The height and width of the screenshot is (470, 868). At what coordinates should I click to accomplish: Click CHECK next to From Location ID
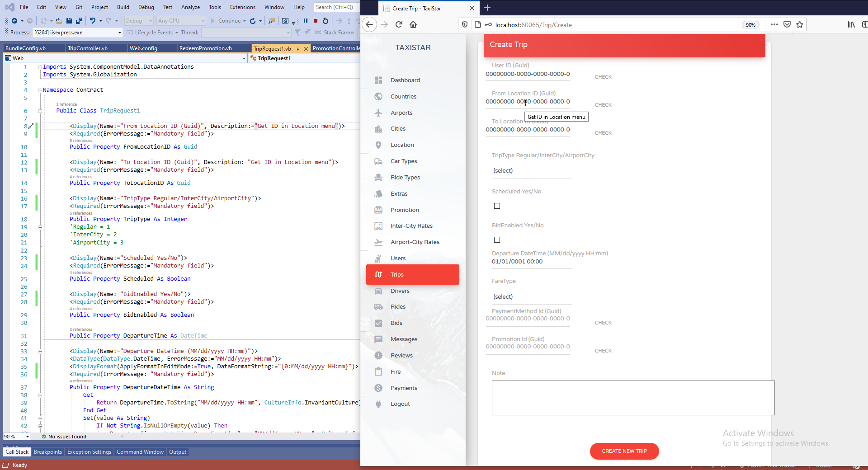coord(603,105)
